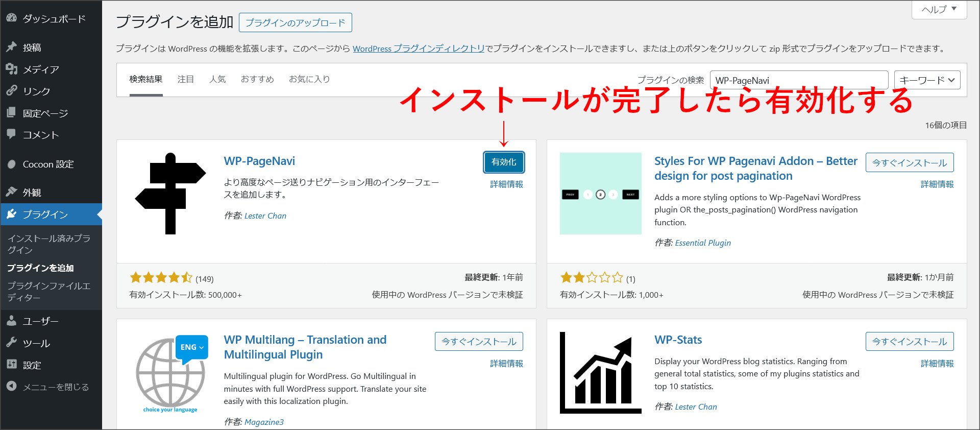980x430 pixels.
Task: Click the WP Multilang plugin title
Action: point(305,347)
